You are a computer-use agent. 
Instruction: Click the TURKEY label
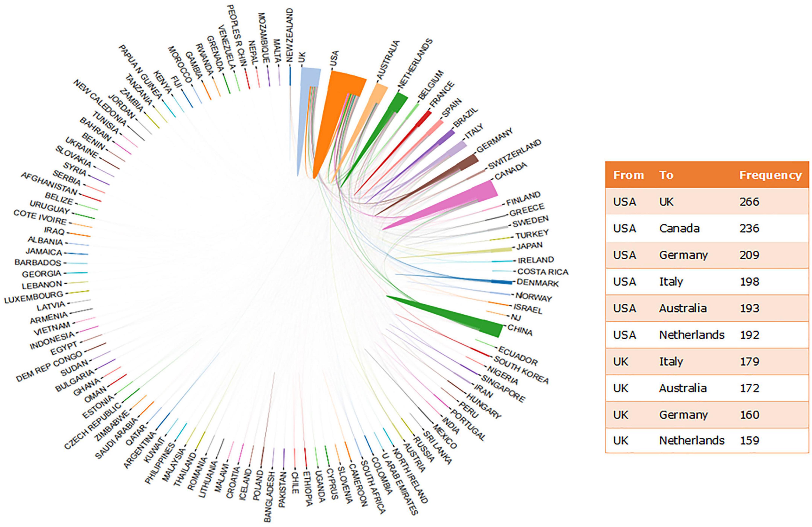[532, 234]
